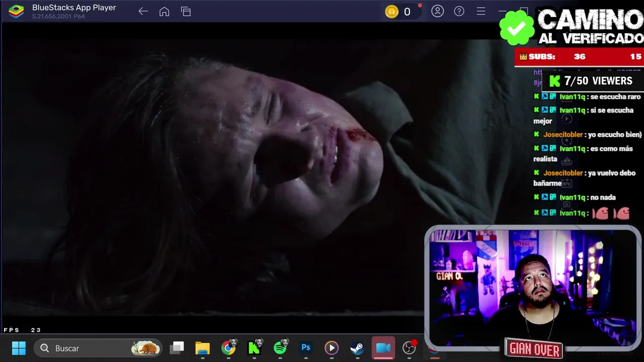Image resolution: width=644 pixels, height=362 pixels.
Task: Click the webcam feed thumbnail
Action: point(533,287)
